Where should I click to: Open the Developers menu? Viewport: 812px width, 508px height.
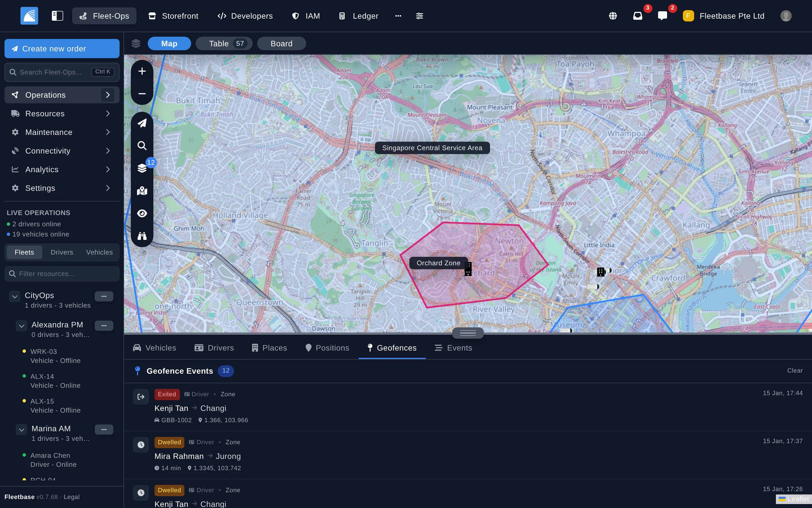click(245, 16)
